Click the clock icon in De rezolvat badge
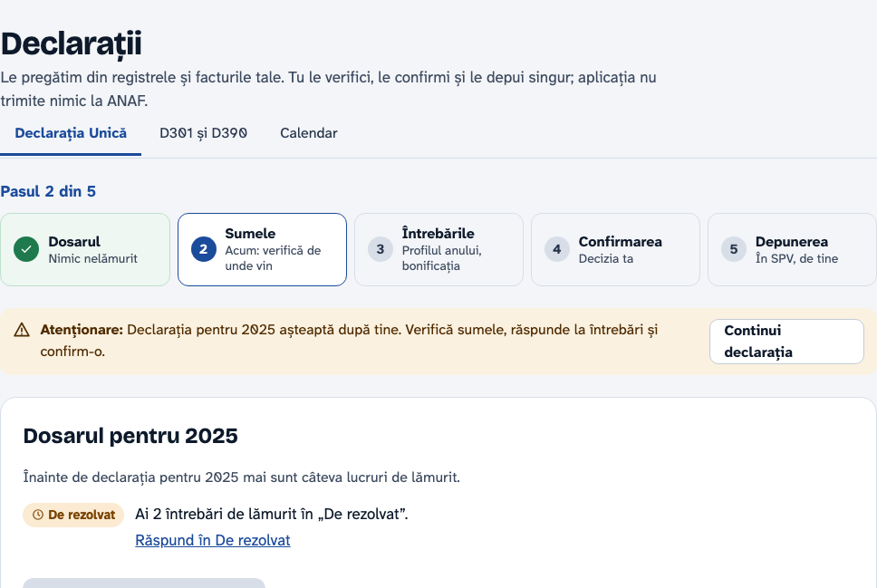Image resolution: width=877 pixels, height=588 pixels. [38, 515]
